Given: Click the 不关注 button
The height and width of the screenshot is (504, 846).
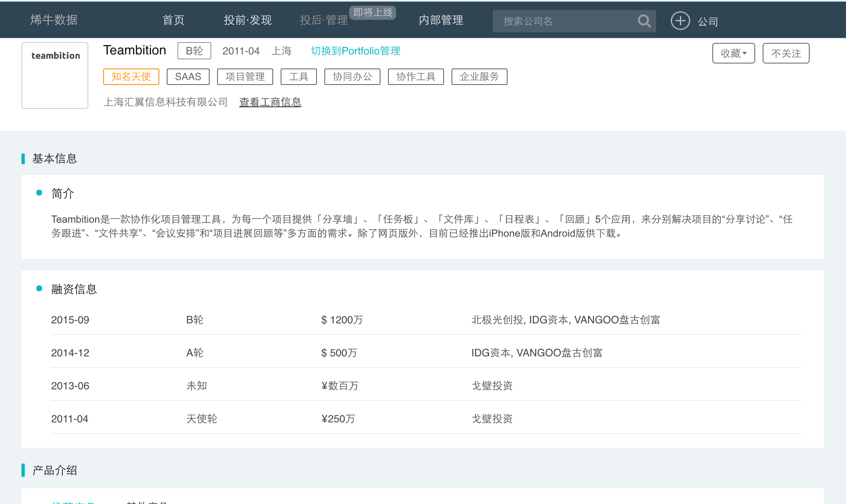Looking at the screenshot, I should [x=786, y=53].
